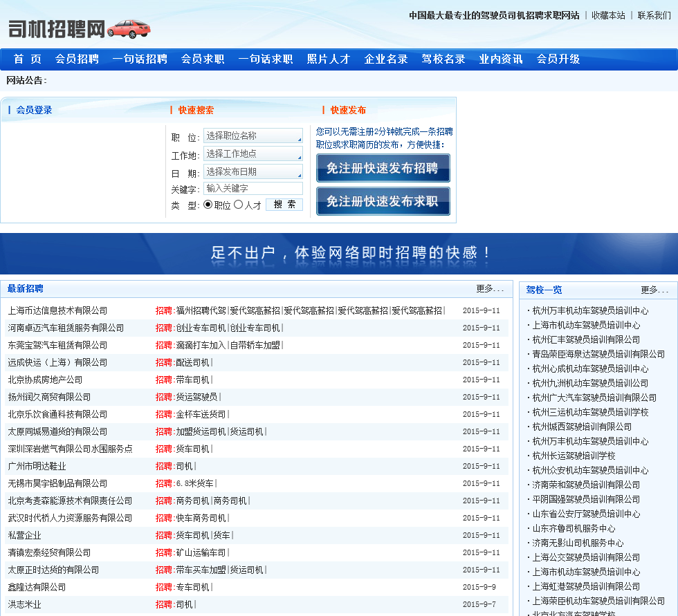Go to 一句话招聘 section
This screenshot has width=678, height=616.
tap(140, 59)
